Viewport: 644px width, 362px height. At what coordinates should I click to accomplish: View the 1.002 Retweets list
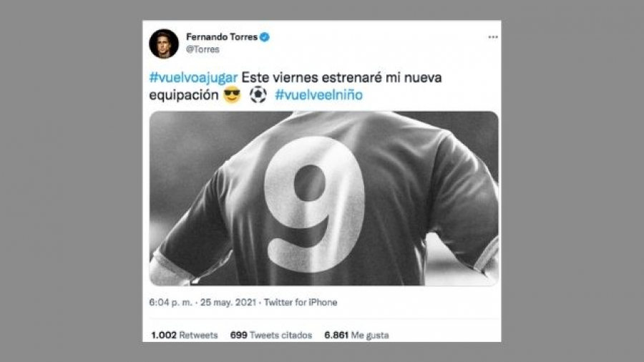[185, 336]
